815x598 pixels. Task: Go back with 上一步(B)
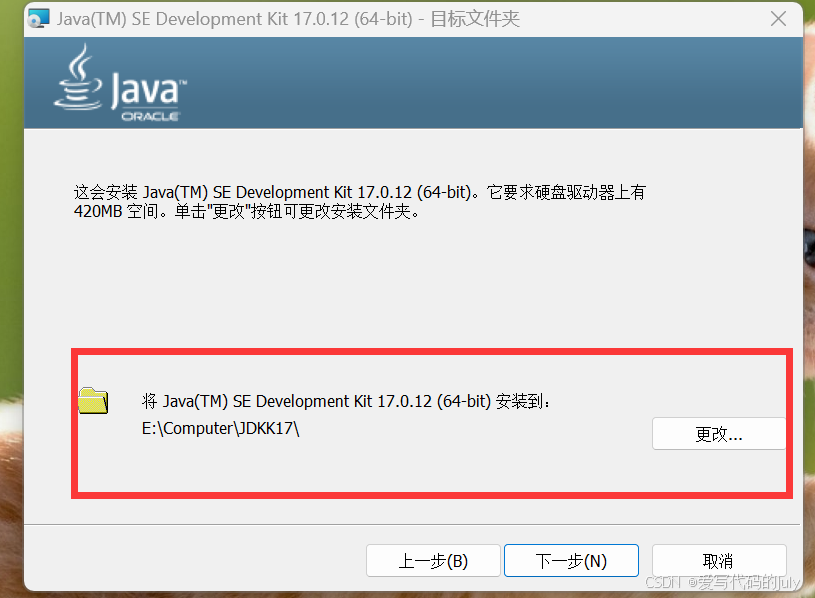[433, 561]
